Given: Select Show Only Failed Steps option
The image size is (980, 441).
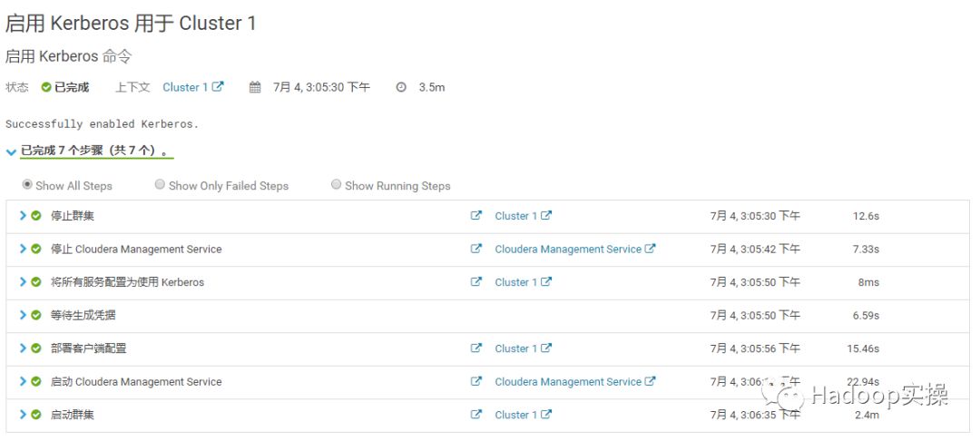Looking at the screenshot, I should (x=160, y=185).
